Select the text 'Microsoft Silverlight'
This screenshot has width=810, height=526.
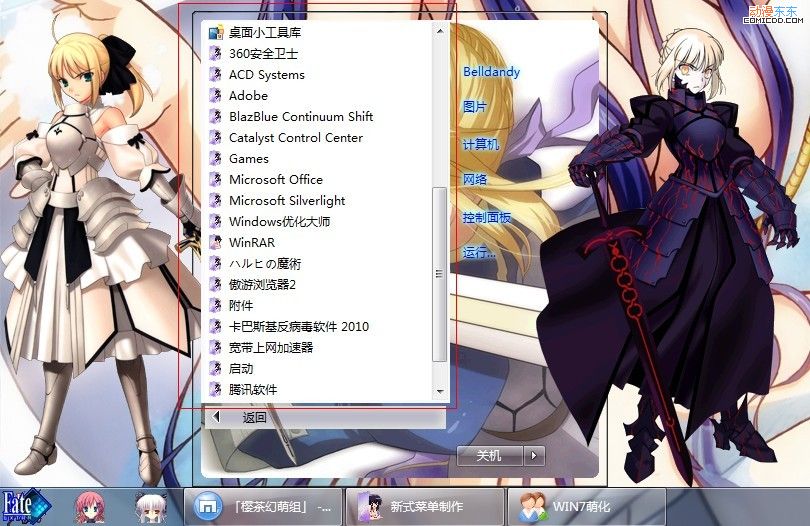(287, 200)
